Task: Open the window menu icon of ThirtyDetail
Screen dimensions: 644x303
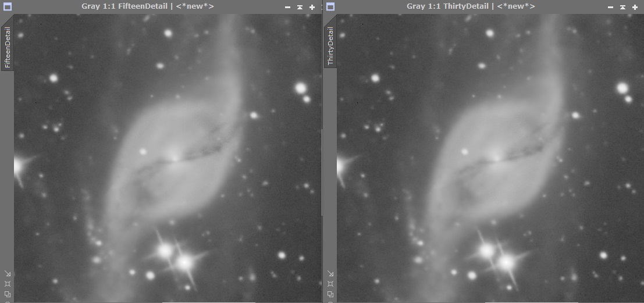Action: 330,6
